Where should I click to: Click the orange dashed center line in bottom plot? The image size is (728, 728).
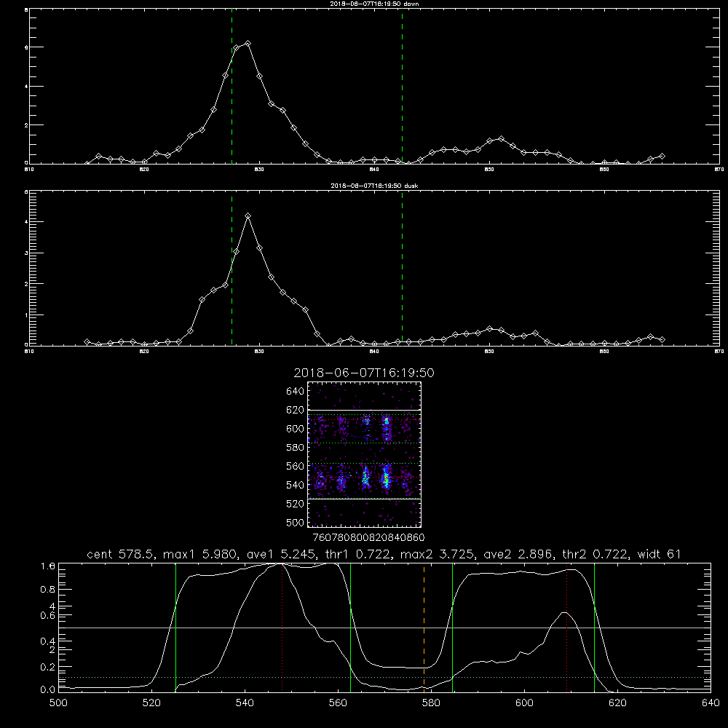pos(424,628)
